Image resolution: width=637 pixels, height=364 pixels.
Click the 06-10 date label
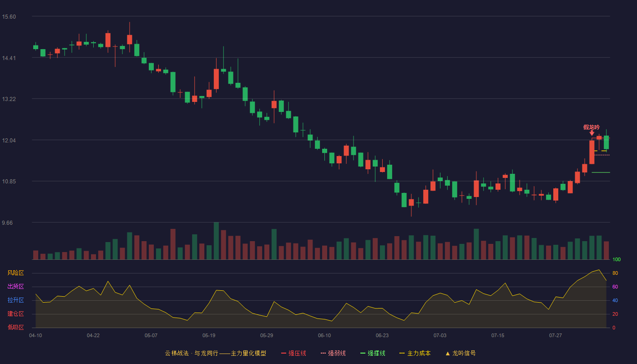pos(324,335)
